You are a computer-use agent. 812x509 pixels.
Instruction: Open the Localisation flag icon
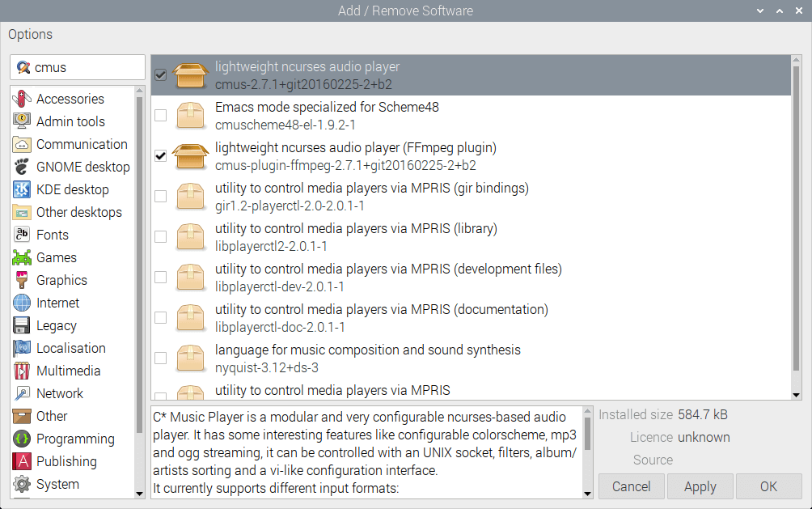click(x=22, y=348)
